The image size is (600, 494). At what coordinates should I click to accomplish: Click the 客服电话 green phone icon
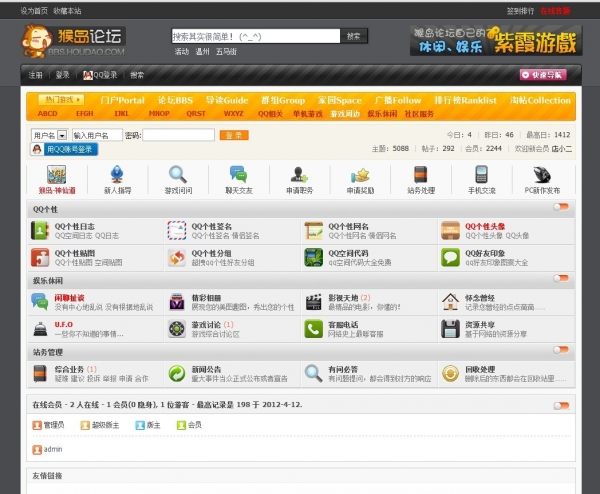point(312,329)
